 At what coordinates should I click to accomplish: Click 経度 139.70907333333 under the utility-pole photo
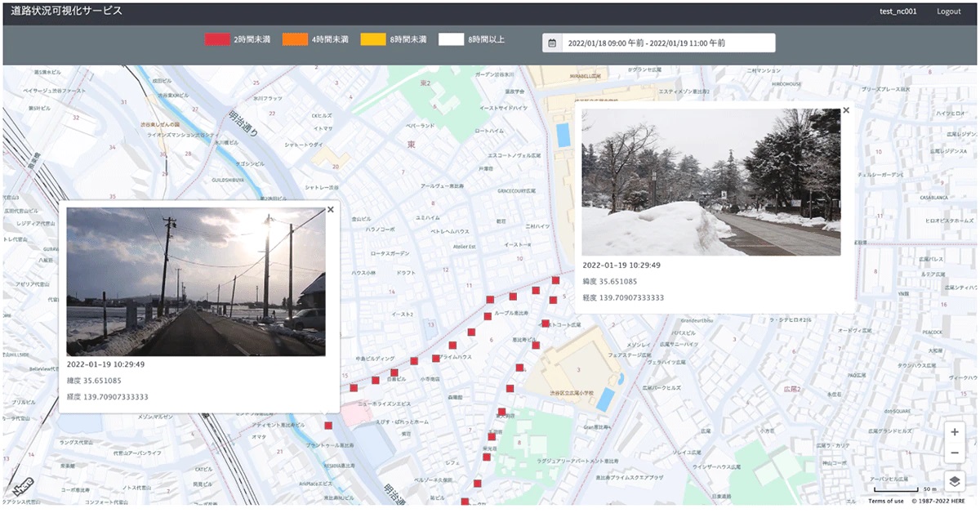point(107,397)
